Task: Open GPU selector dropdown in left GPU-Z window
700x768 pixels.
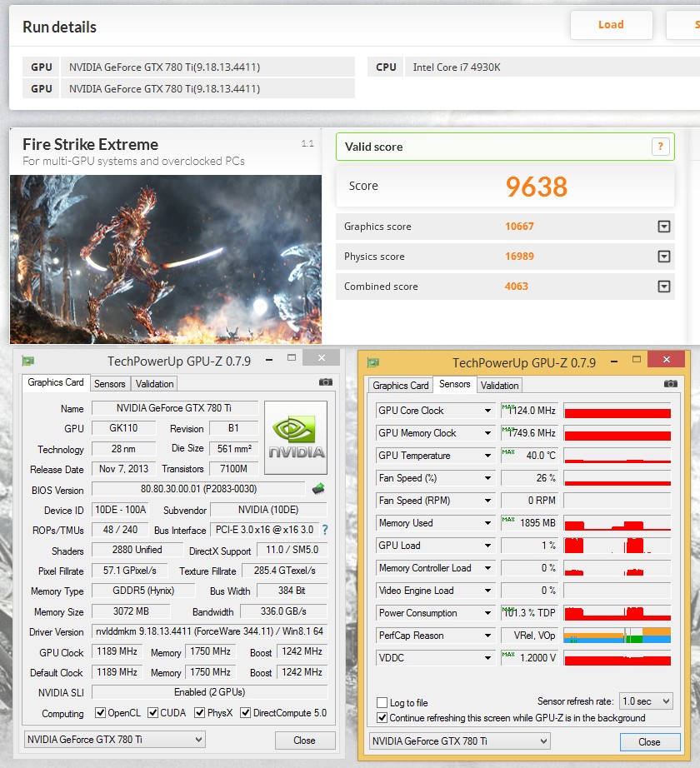Action: point(115,739)
